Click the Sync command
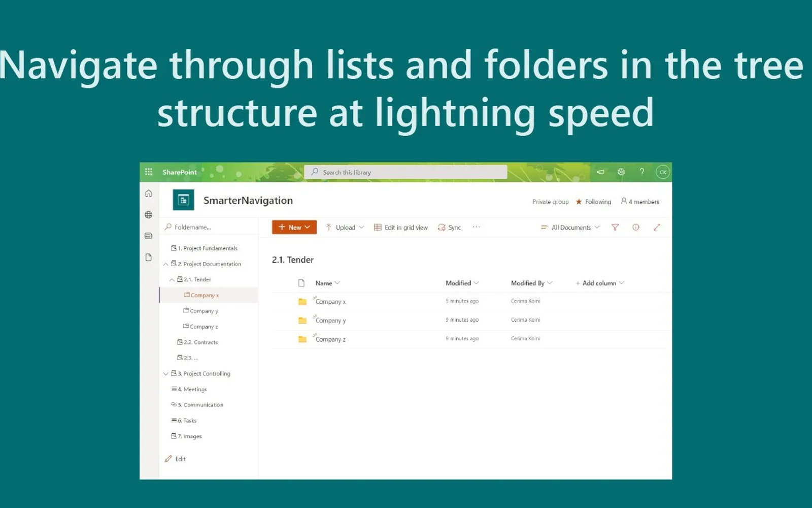This screenshot has height=508, width=812. [x=450, y=228]
